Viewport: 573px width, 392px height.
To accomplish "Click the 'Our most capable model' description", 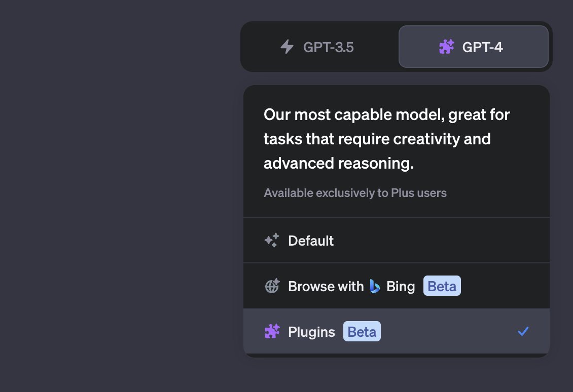I will coord(386,139).
